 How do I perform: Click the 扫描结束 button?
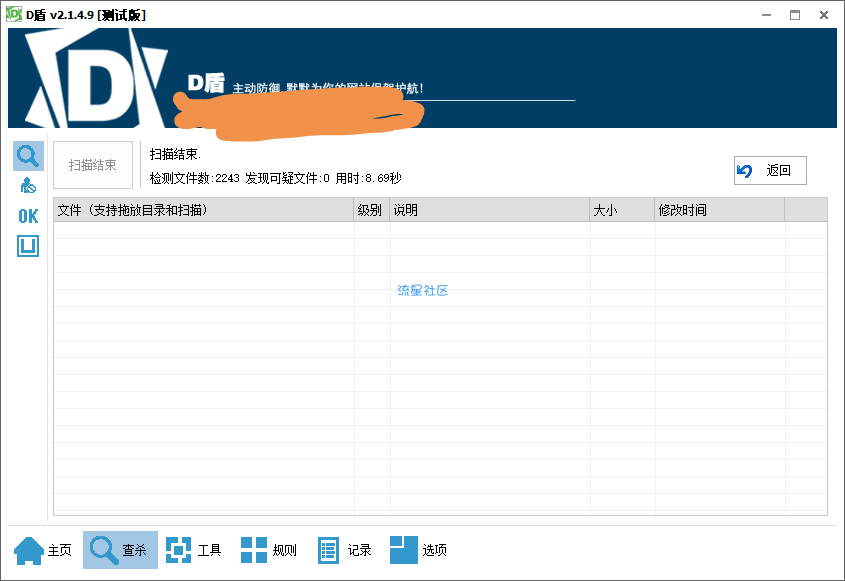pyautogui.click(x=93, y=165)
